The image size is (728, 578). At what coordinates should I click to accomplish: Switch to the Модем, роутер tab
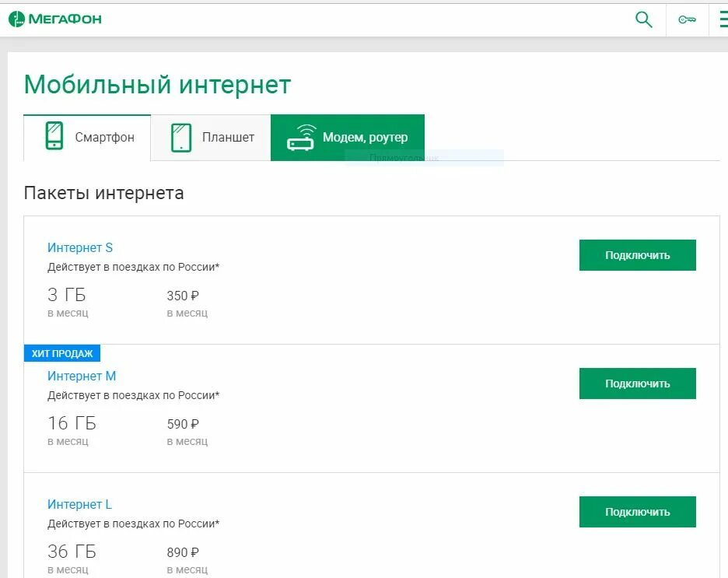348,138
